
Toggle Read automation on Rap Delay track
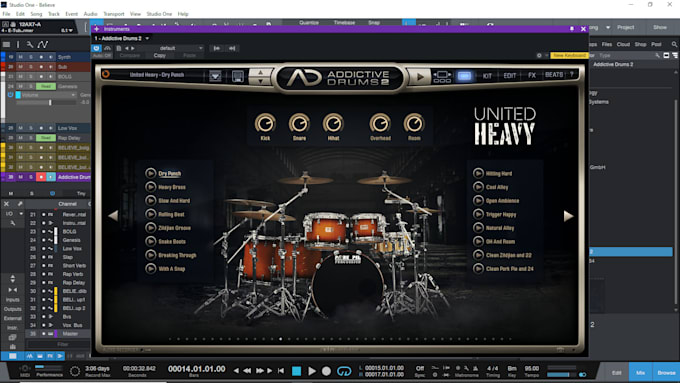coord(46,138)
